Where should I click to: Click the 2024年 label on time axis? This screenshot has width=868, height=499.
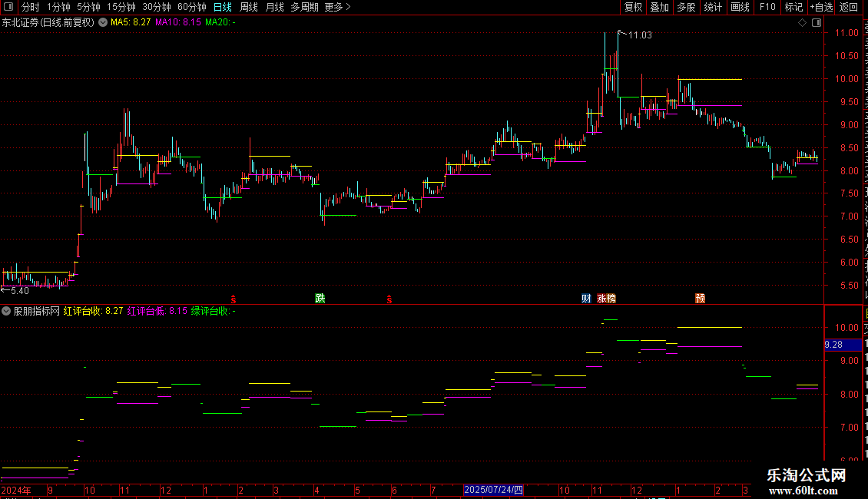pos(16,491)
